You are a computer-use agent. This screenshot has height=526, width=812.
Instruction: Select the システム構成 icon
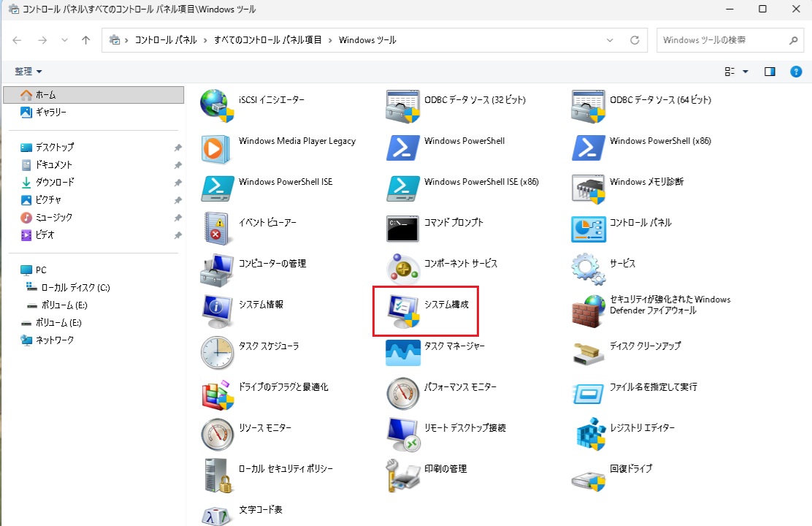click(403, 311)
